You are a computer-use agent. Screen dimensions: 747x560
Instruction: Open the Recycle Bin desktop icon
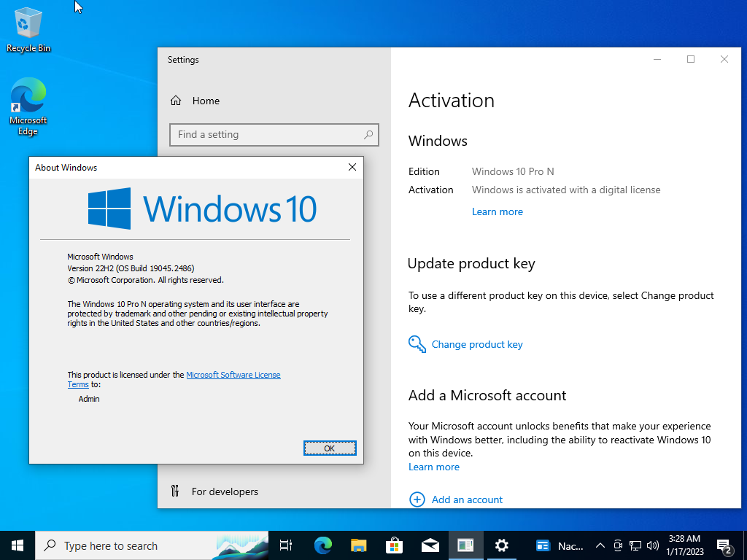point(28,29)
